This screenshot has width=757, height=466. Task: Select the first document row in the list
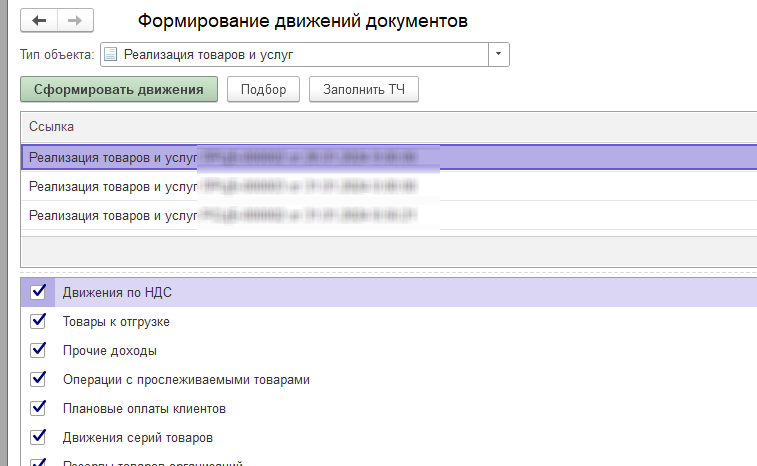[230, 157]
